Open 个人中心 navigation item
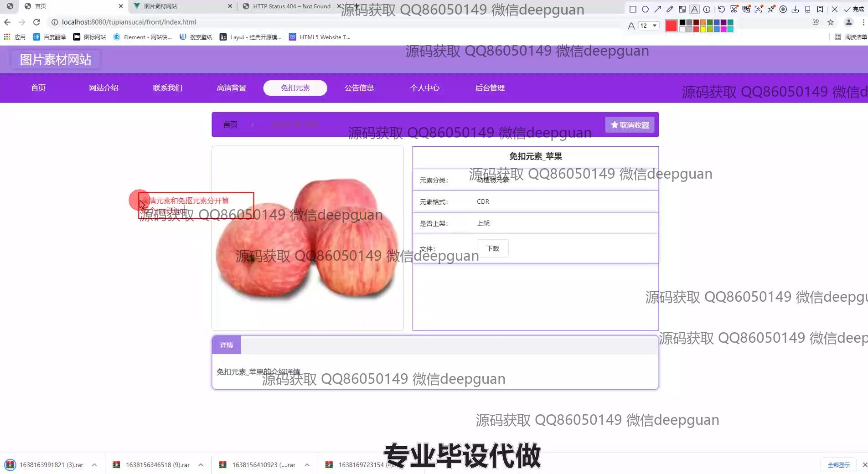This screenshot has width=868, height=474. point(424,88)
